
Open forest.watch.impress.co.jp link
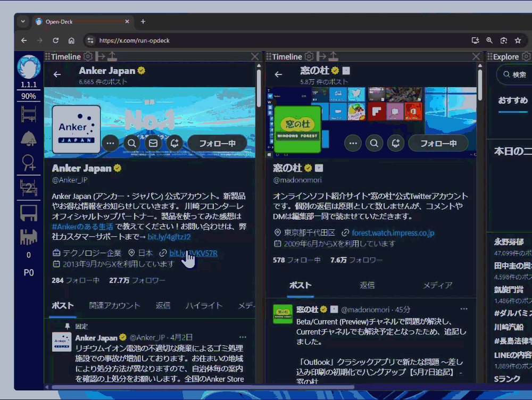[393, 233]
